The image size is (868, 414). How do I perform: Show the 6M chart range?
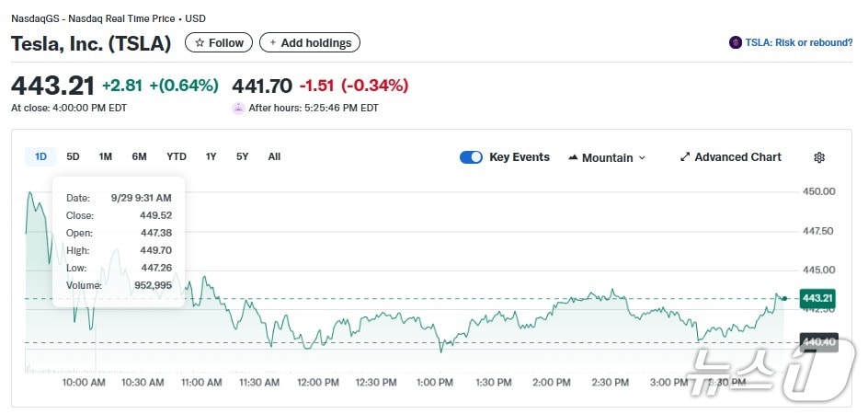point(139,156)
